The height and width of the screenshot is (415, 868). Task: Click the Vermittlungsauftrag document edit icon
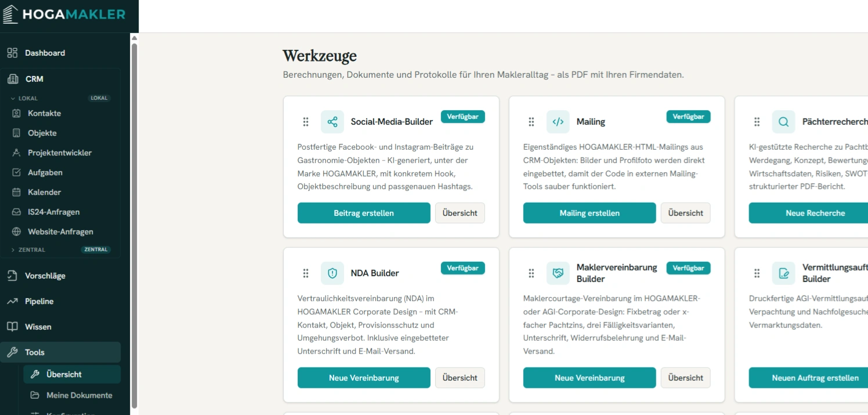(x=784, y=273)
